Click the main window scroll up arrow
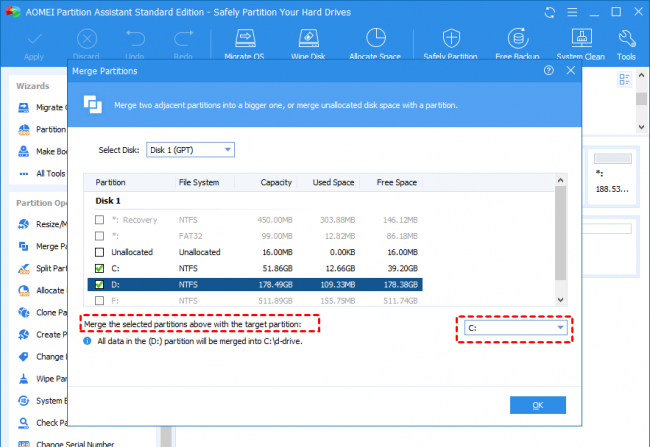The width and height of the screenshot is (650, 447). 641,75
